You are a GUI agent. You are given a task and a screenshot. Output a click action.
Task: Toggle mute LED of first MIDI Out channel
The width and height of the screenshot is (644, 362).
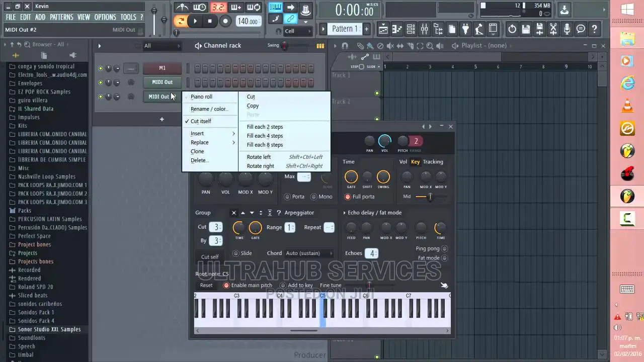(x=101, y=82)
